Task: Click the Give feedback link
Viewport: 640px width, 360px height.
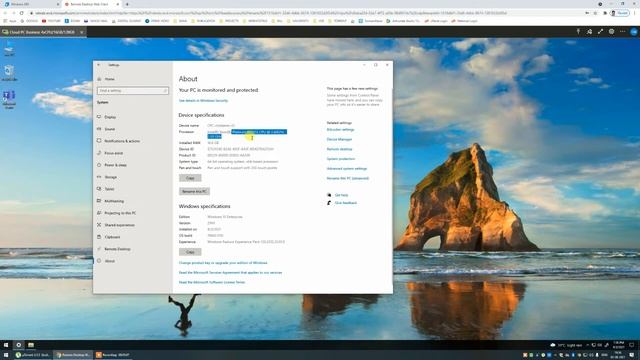Action: [x=346, y=203]
